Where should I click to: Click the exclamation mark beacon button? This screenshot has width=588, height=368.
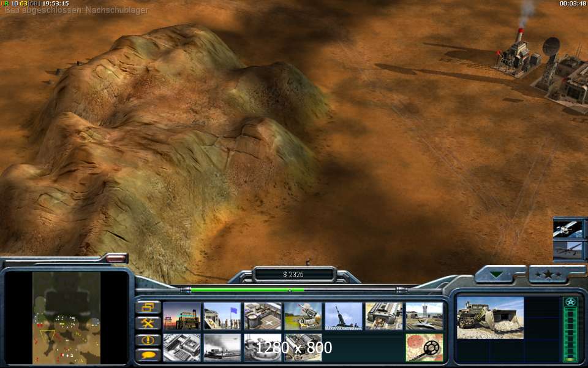148,340
